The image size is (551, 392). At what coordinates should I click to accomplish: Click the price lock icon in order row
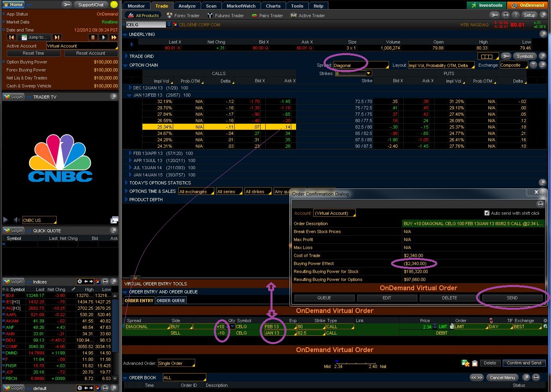452,326
